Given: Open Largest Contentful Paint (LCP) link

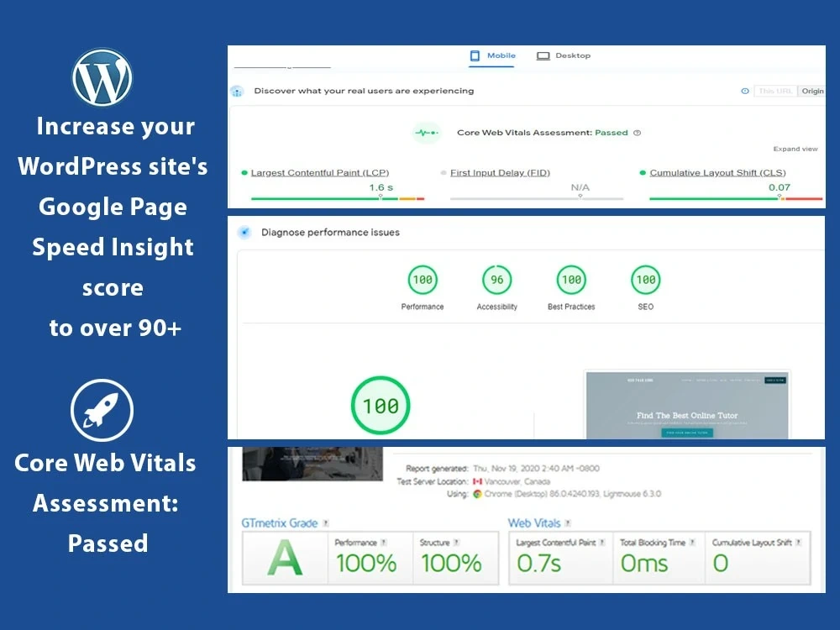Looking at the screenshot, I should point(320,172).
